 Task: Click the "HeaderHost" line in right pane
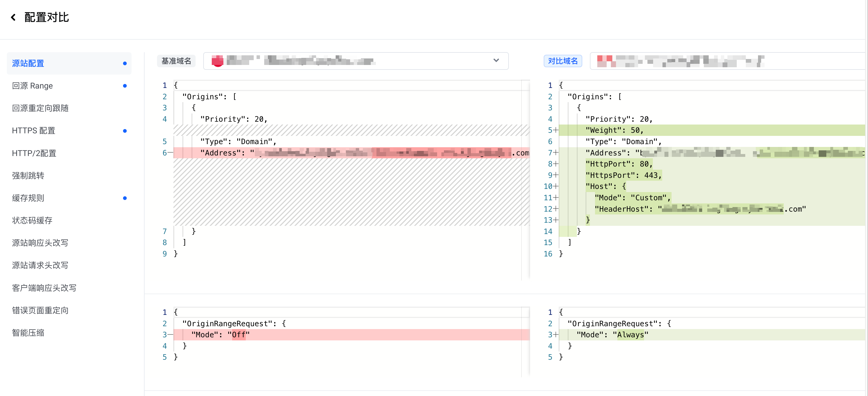point(712,209)
